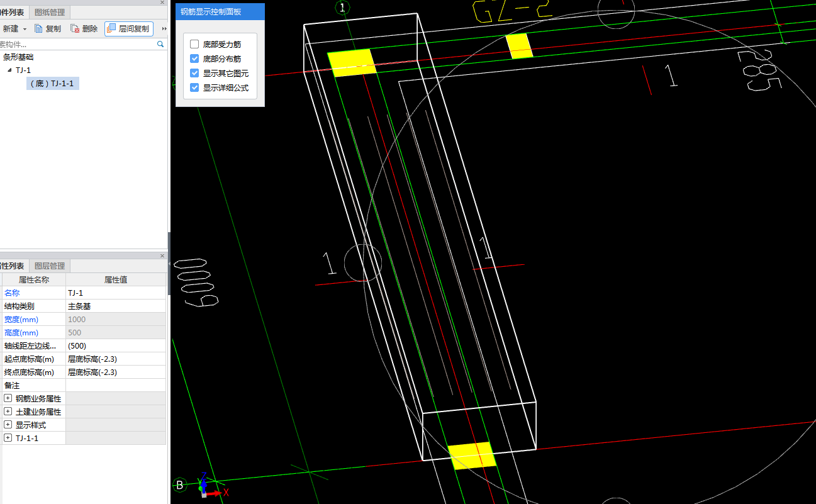Click the axis bubble labeled B
The width and height of the screenshot is (816, 504).
coord(180,485)
